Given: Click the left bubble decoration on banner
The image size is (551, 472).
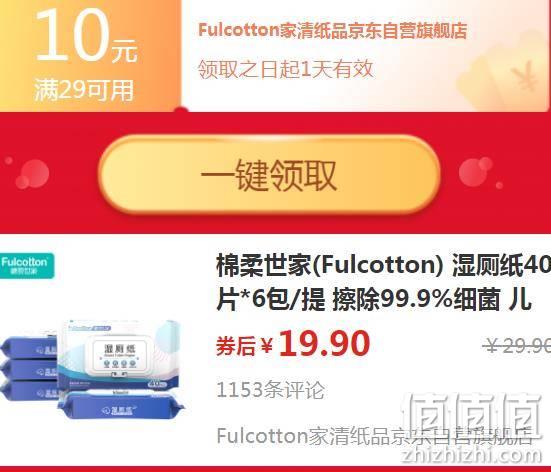Looking at the screenshot, I should tap(32, 173).
